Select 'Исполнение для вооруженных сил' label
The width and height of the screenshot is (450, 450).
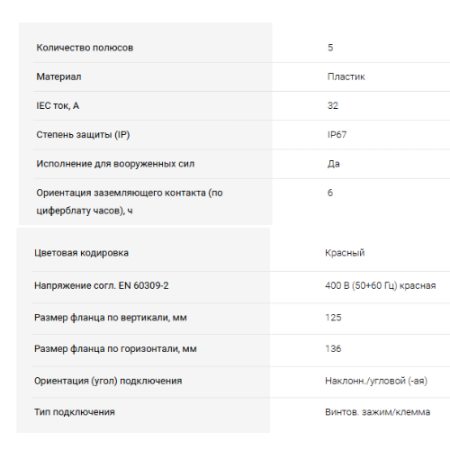[115, 164]
